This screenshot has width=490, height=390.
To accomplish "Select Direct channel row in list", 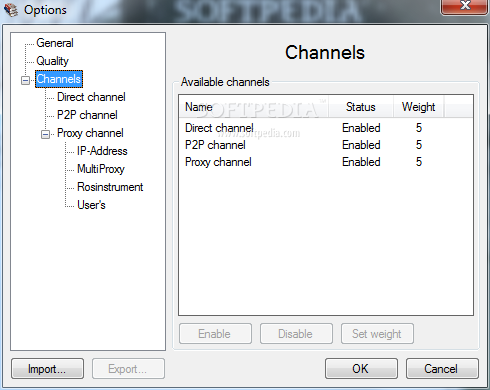I will point(326,128).
